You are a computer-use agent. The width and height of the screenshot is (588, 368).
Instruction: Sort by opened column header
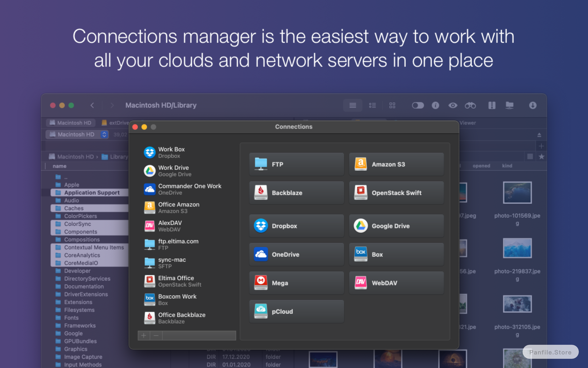(481, 166)
